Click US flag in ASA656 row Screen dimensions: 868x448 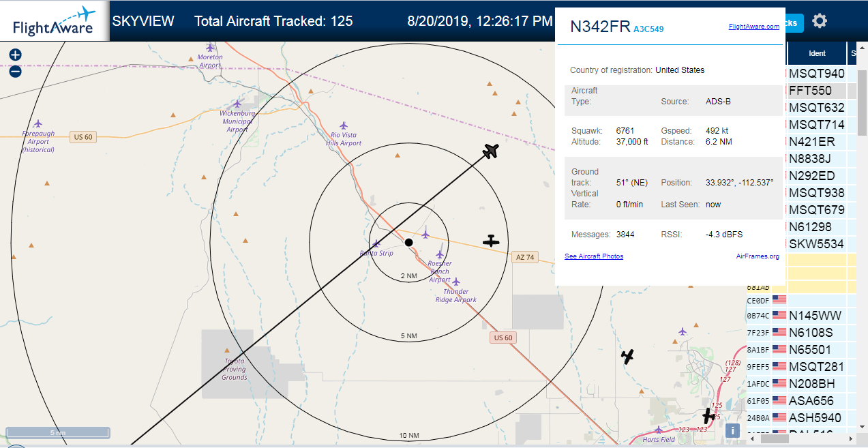[779, 401]
